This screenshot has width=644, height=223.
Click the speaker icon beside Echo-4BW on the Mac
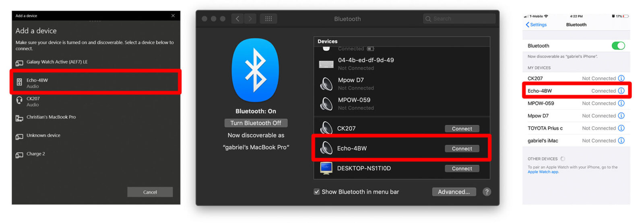326,148
